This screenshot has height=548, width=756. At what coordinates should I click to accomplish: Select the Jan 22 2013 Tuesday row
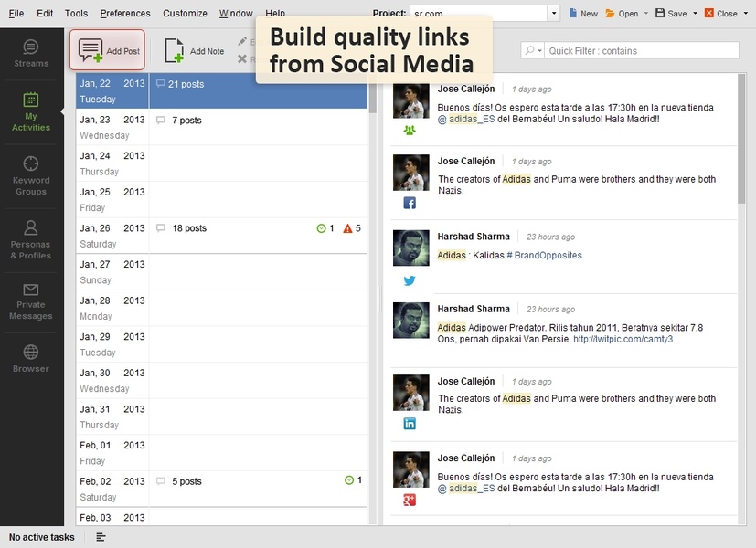coord(222,91)
